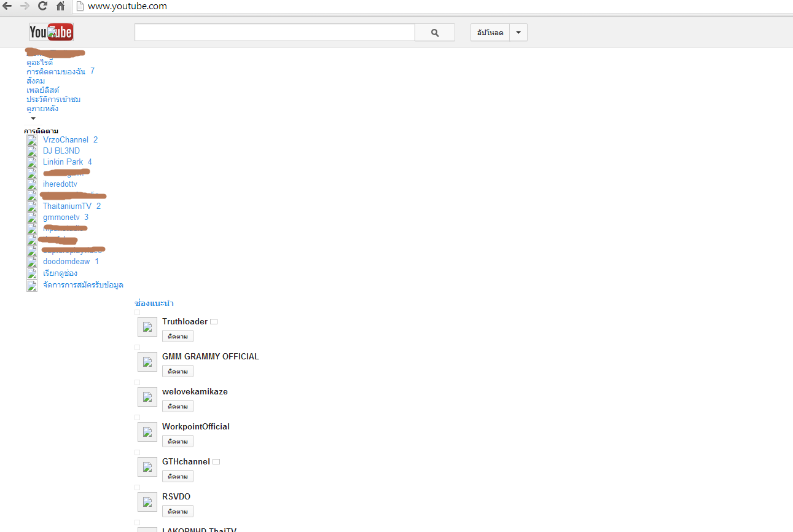
Task: Click the magnifier search button
Action: 435,33
